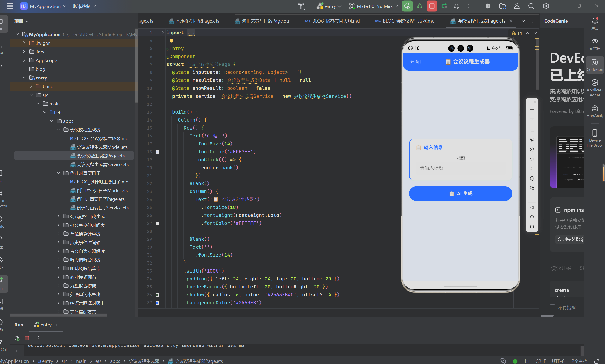The image size is (605, 364).
Task: Click the #2563EB color swatch in gutter
Action: coord(157,303)
